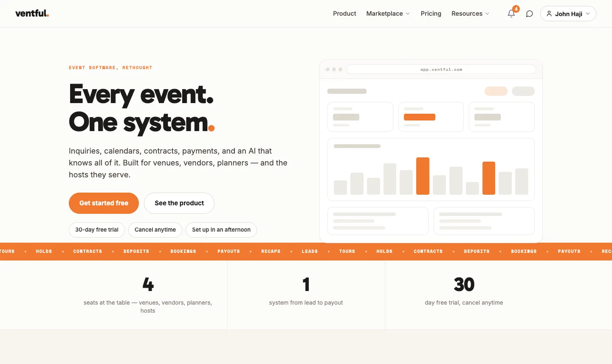Click the Get started free button
Image resolution: width=612 pixels, height=364 pixels.
click(x=104, y=203)
